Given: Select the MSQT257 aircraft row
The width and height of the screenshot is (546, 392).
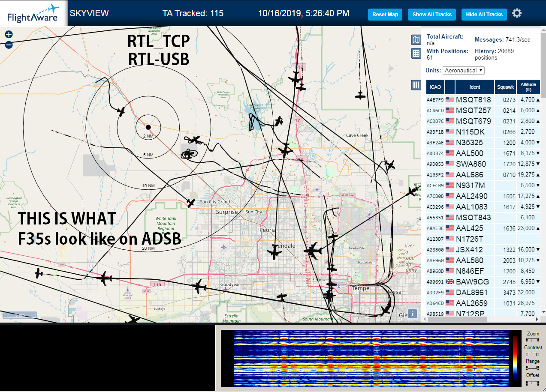Looking at the screenshot, I should tap(483, 111).
